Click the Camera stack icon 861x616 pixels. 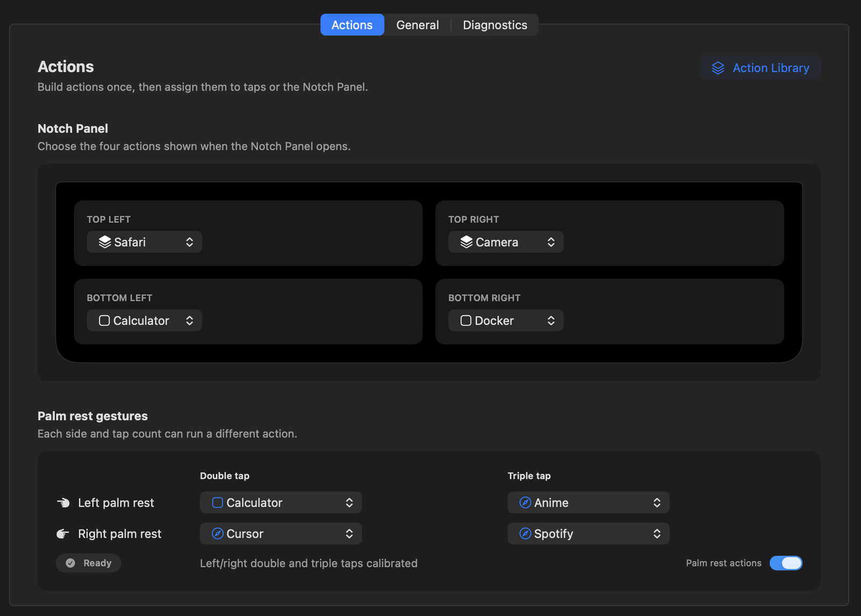click(467, 242)
